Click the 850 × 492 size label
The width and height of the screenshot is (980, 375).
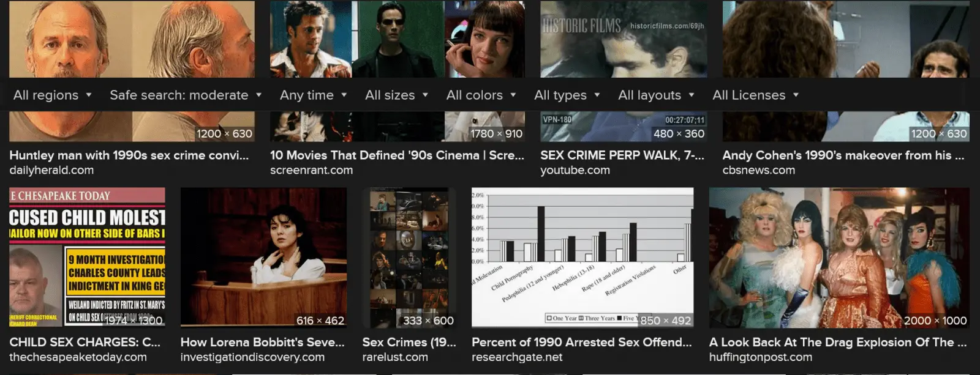666,321
